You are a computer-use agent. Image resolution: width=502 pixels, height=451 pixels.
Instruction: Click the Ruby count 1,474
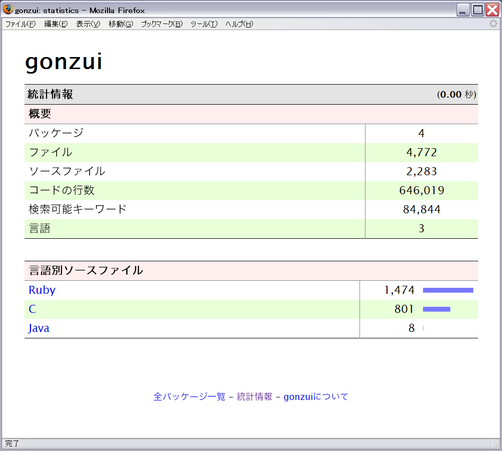[399, 290]
